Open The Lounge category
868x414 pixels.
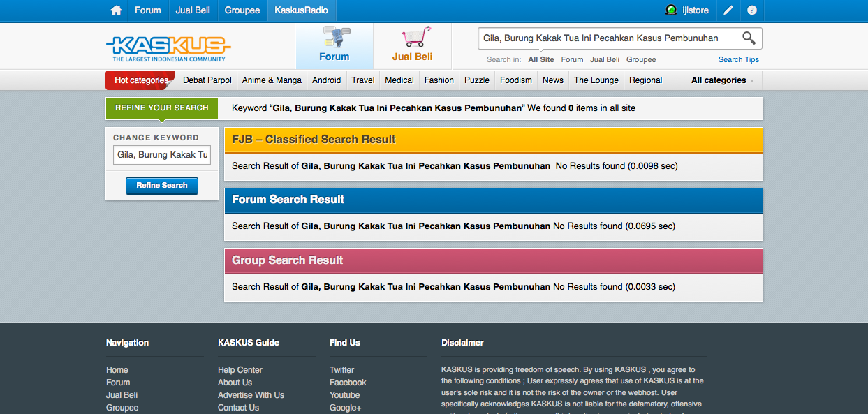[x=596, y=80]
